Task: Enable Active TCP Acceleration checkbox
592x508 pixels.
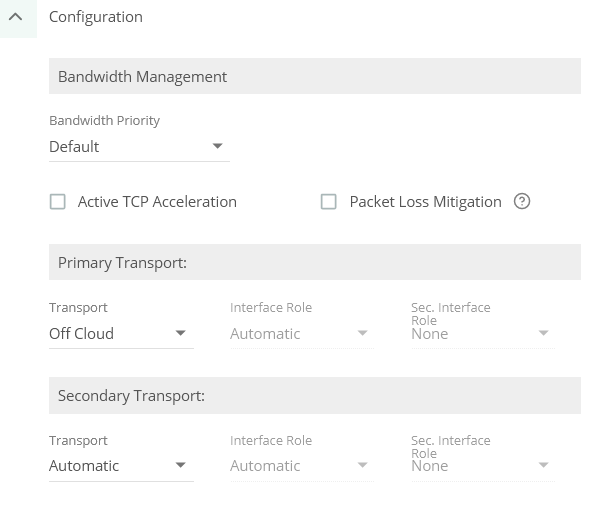Action: coord(57,202)
